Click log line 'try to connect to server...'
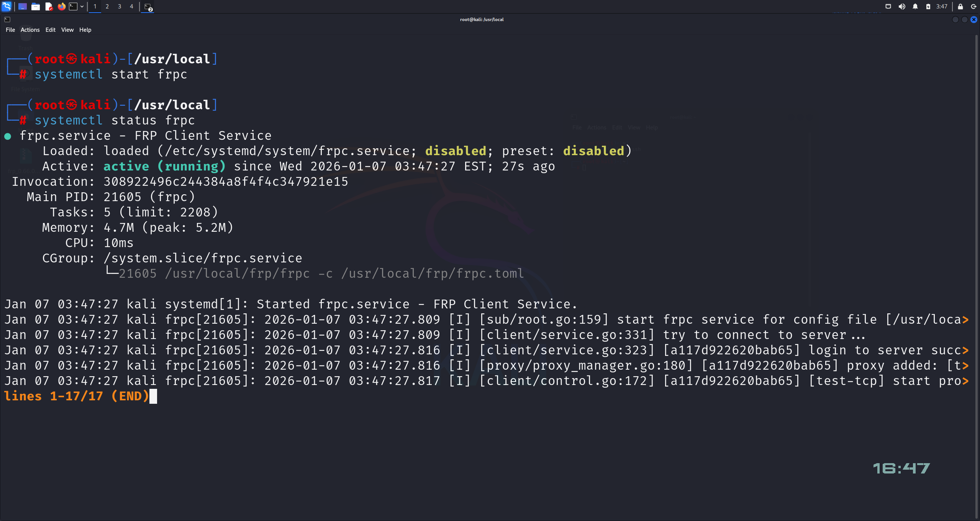The height and width of the screenshot is (521, 980). coord(435,335)
